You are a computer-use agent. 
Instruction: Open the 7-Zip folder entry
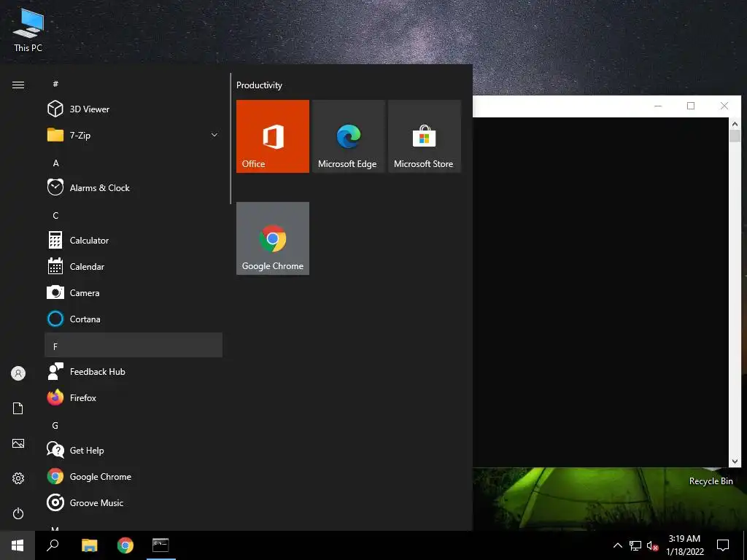(133, 135)
